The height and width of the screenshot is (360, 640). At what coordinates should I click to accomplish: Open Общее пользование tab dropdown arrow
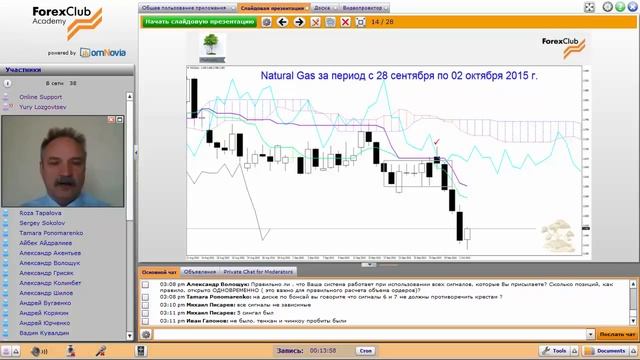(233, 8)
